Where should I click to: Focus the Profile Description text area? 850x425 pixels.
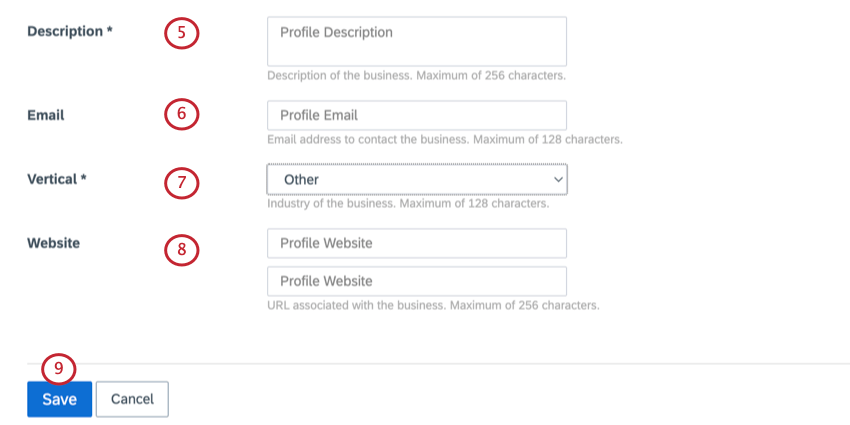[x=417, y=41]
